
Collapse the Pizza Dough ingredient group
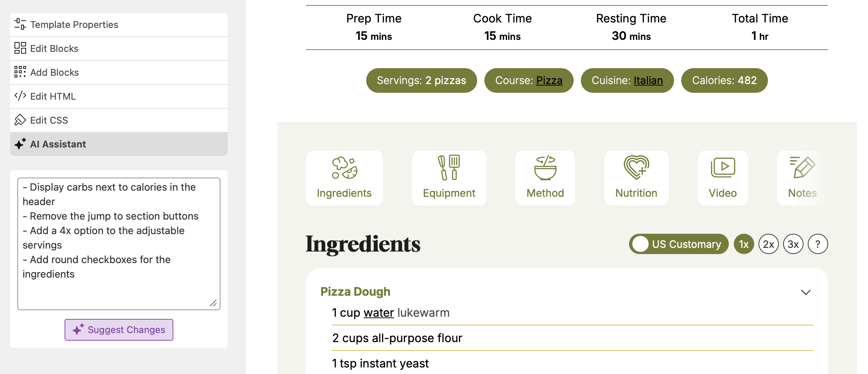(x=806, y=292)
